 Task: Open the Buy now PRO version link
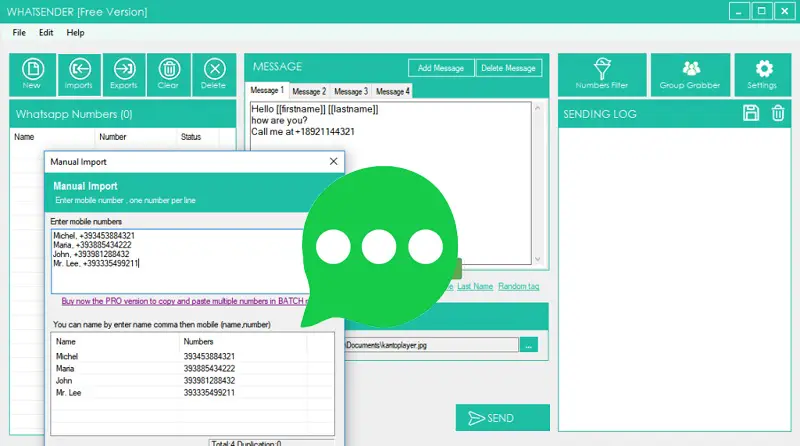coord(185,301)
